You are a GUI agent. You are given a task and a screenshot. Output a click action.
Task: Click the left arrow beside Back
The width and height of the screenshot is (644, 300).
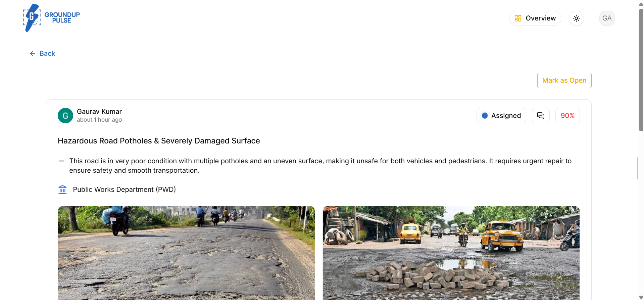point(33,53)
